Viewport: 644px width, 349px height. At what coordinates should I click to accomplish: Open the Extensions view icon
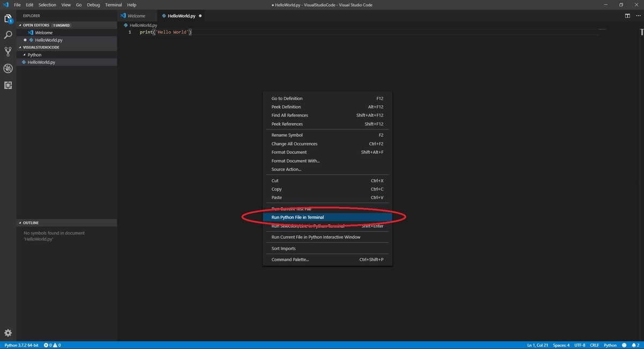[8, 85]
